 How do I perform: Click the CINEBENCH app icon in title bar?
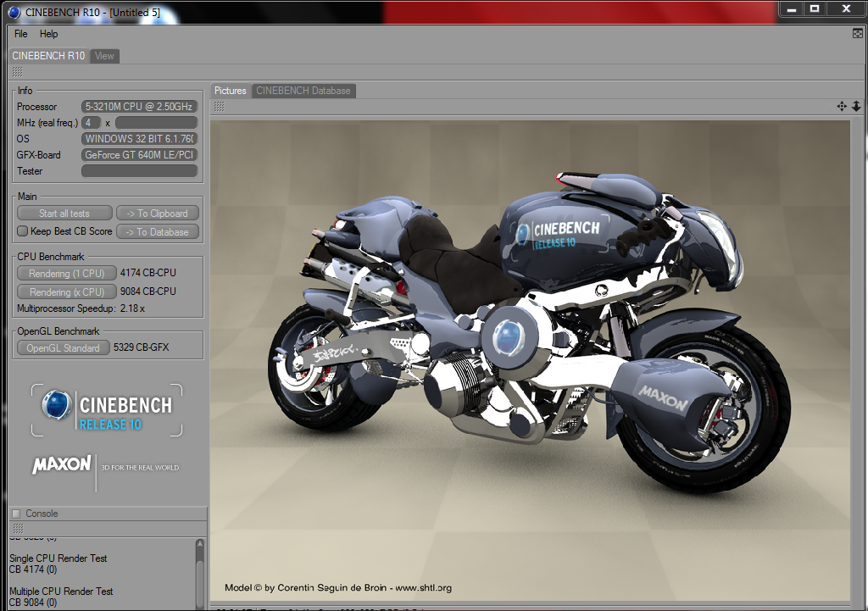[x=14, y=12]
